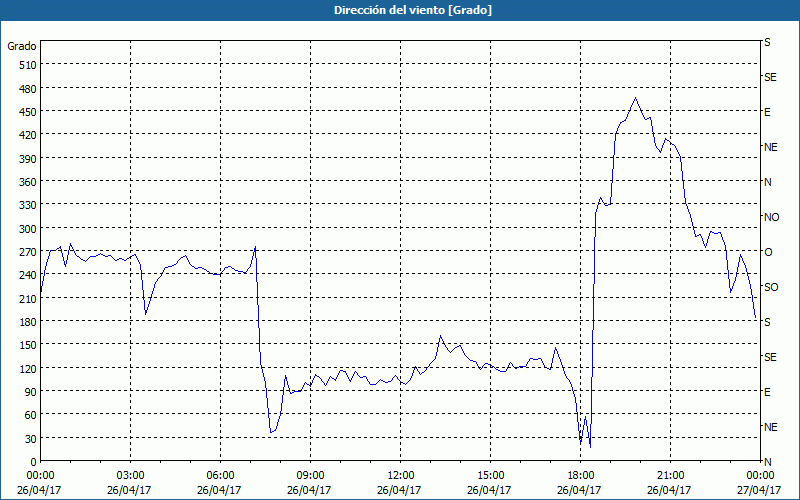
Task: Click the 09:00 time label
Action: point(310,476)
